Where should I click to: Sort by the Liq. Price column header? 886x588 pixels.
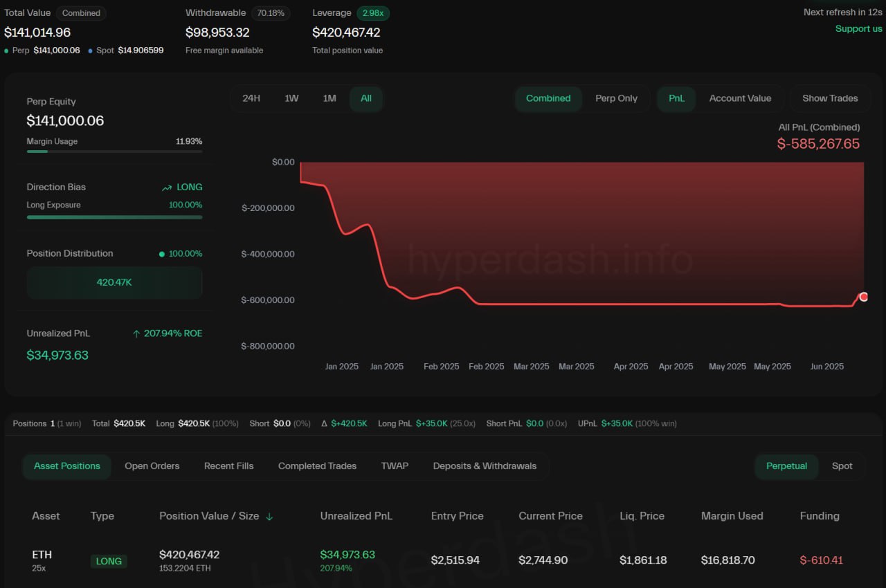click(642, 516)
